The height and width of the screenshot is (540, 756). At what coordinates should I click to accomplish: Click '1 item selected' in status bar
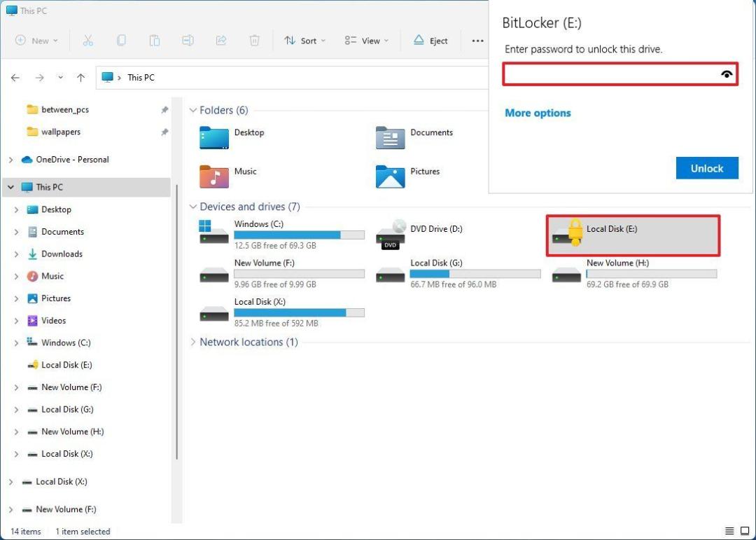coord(83,532)
